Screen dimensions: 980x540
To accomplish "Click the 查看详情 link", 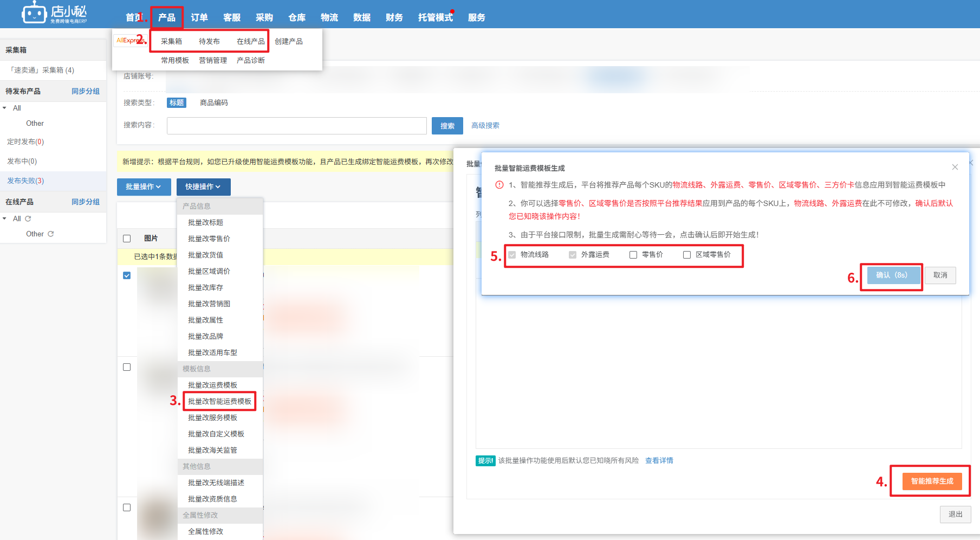I will point(659,460).
